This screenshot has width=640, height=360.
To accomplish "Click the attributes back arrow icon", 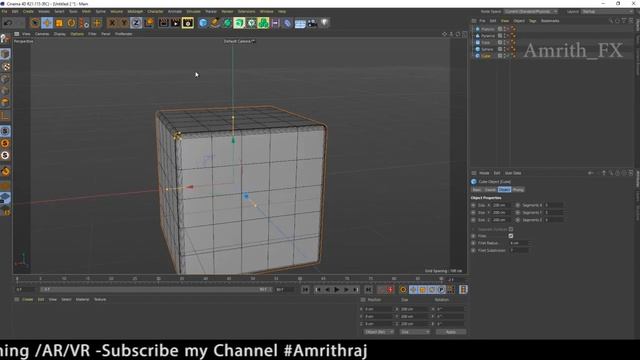I will coord(590,173).
